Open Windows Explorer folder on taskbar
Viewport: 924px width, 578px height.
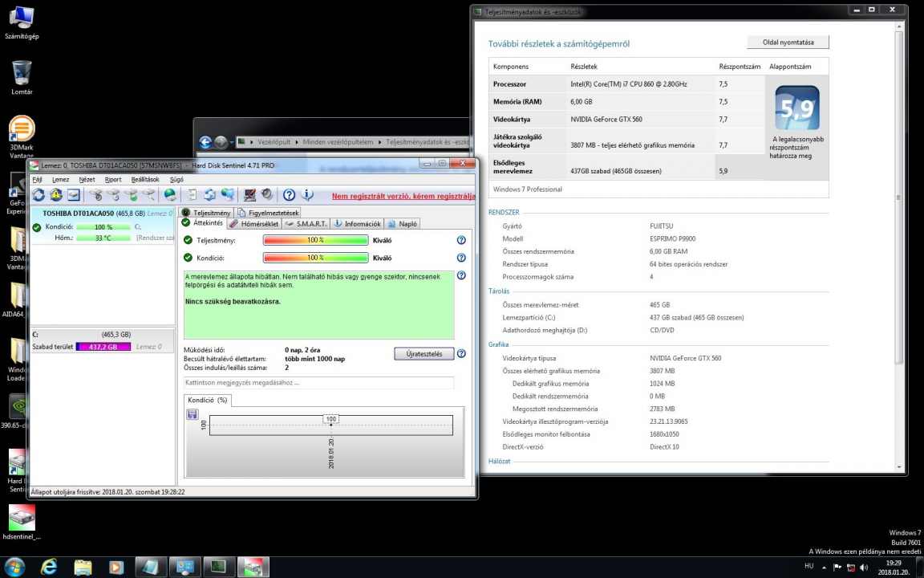83,567
